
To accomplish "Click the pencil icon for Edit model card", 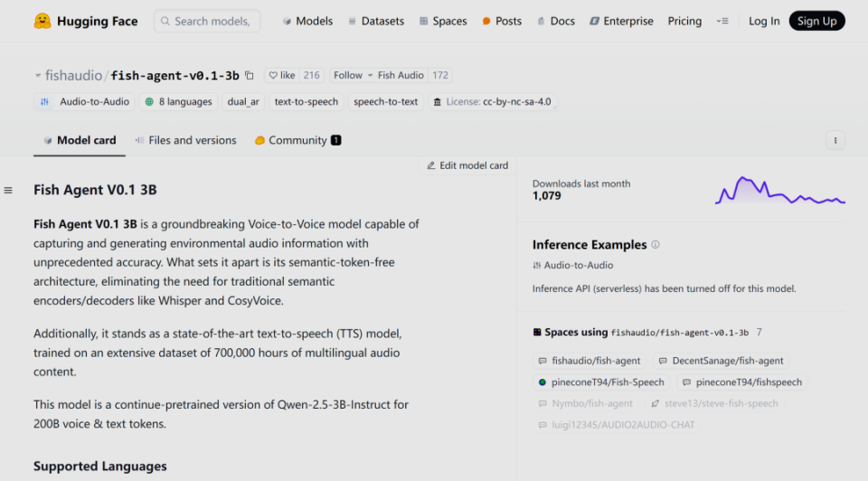I will coord(431,165).
